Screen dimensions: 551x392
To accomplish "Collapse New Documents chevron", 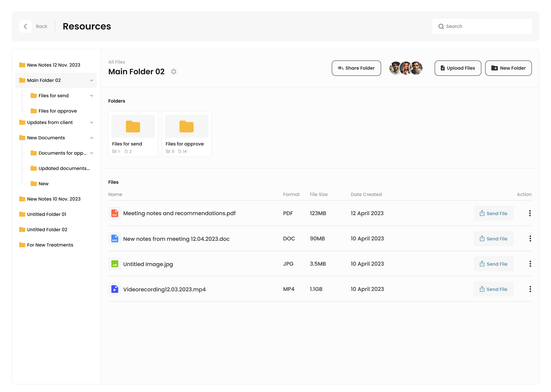I will point(92,138).
